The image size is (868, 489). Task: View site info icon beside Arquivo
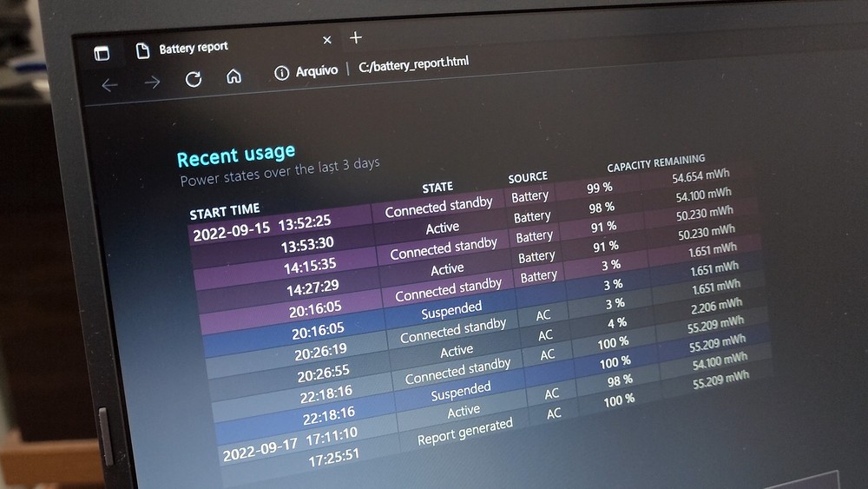point(281,74)
